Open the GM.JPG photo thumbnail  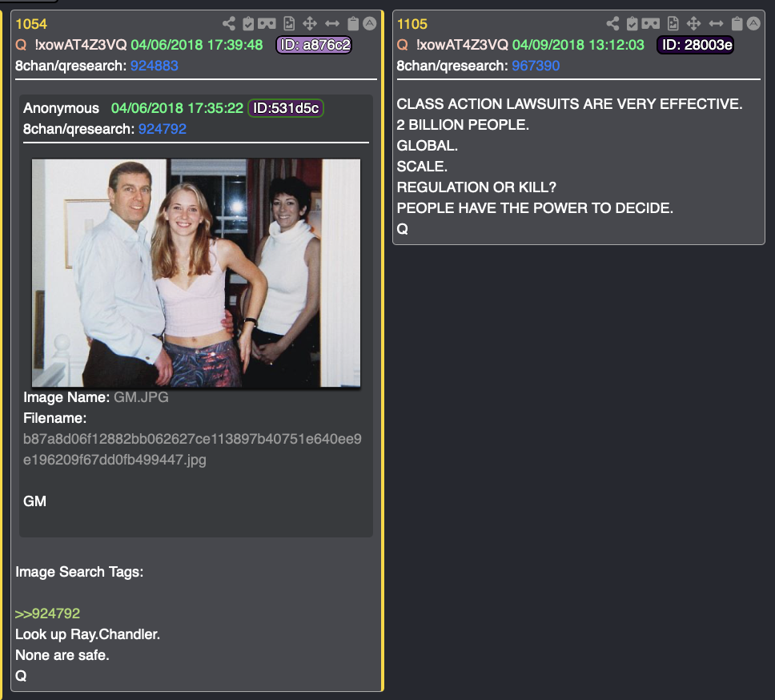(196, 273)
